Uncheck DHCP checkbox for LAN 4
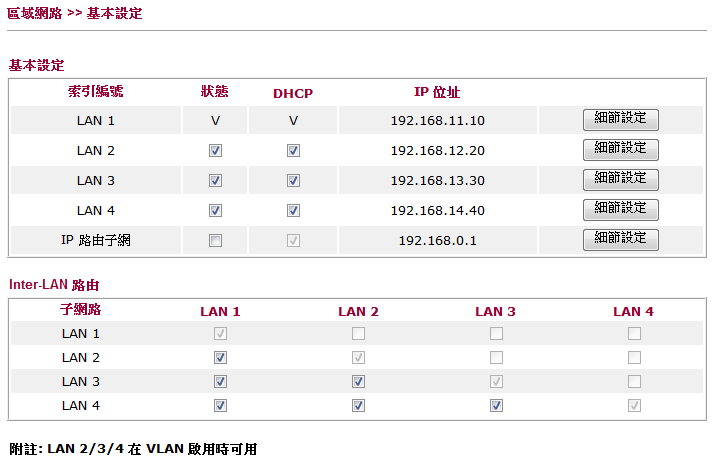The image size is (727, 459). click(x=293, y=211)
